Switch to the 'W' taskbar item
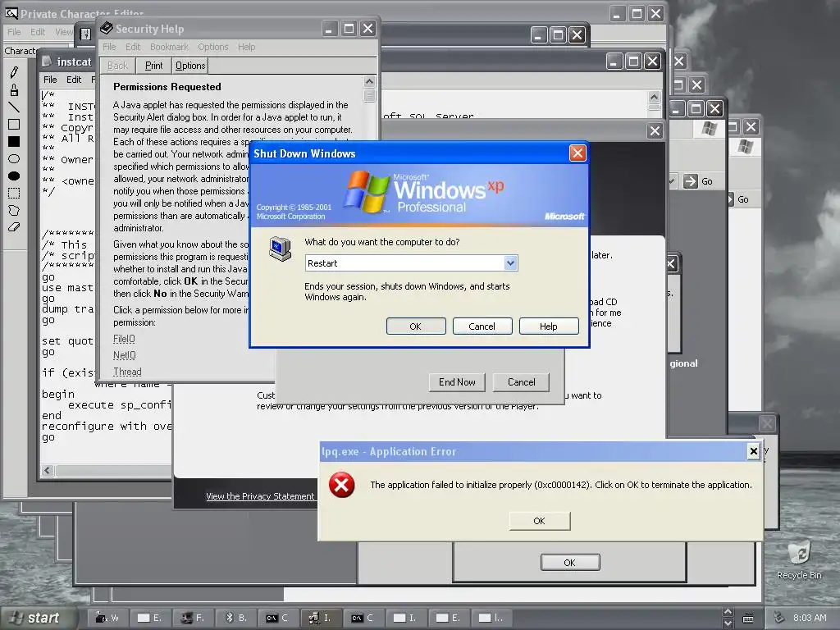 [107, 618]
